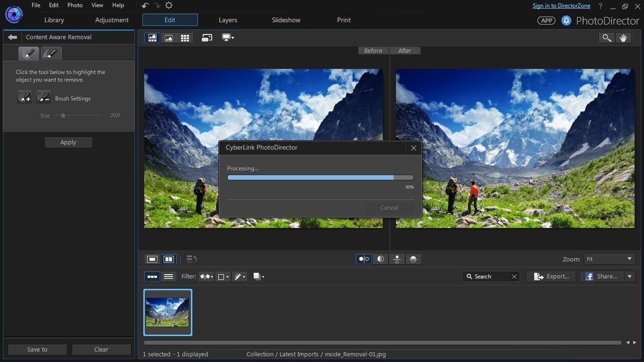Open the Share dropdown arrow
This screenshot has height=362, width=644.
point(629,277)
